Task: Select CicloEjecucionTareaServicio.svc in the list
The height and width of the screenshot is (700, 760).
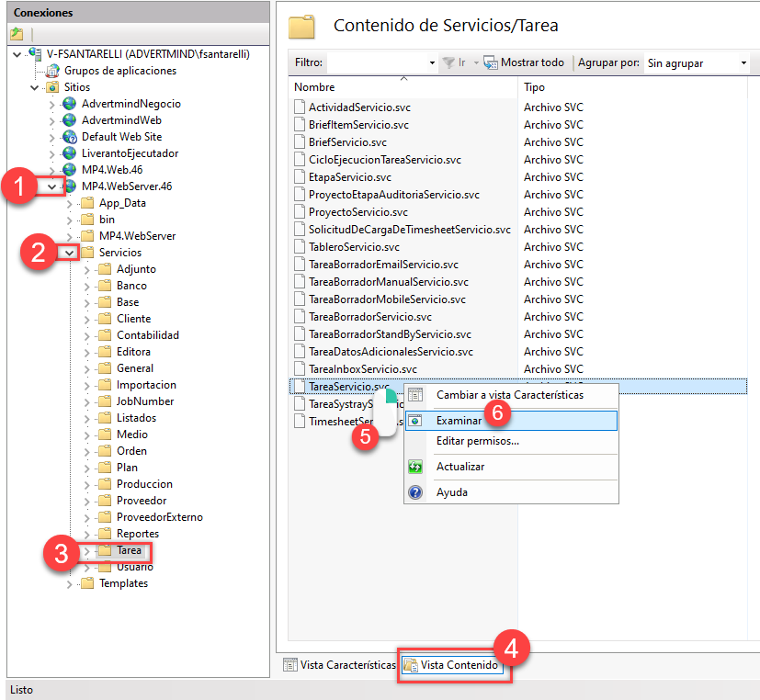Action: [385, 159]
